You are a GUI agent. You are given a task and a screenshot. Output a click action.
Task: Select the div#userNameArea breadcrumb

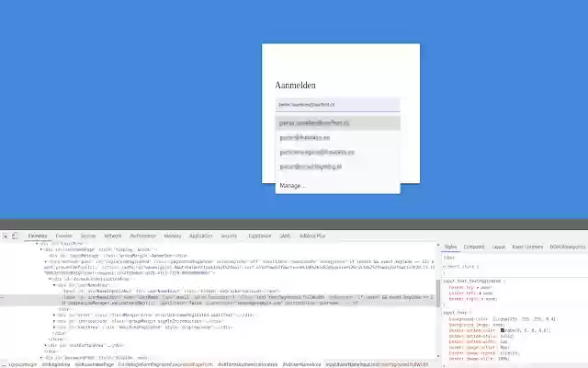point(301,364)
